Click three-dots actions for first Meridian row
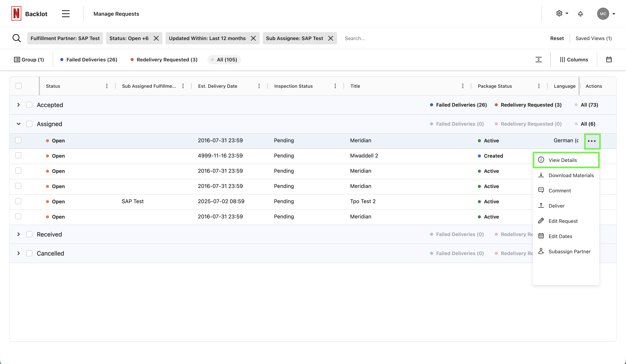The width and height of the screenshot is (626, 364). click(592, 141)
